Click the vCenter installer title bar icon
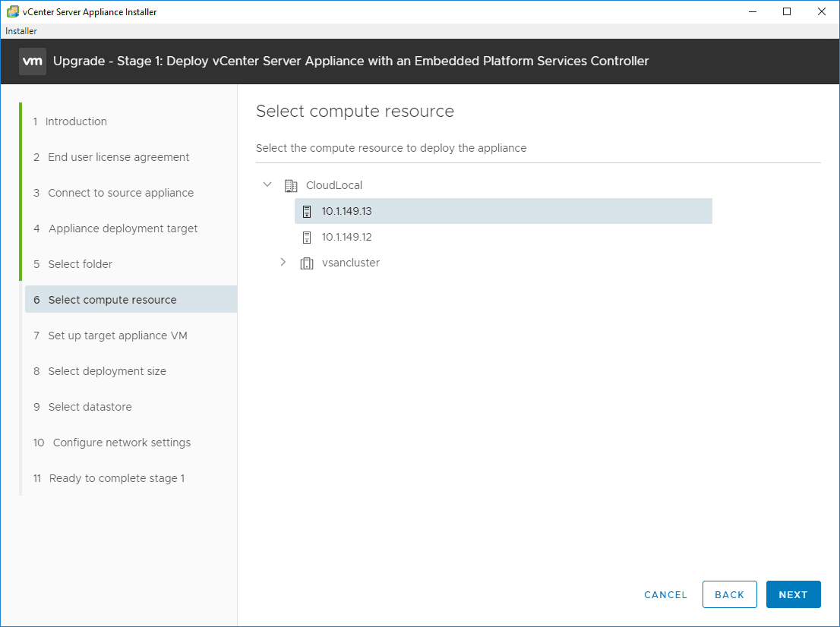This screenshot has width=840, height=627. 13,12
